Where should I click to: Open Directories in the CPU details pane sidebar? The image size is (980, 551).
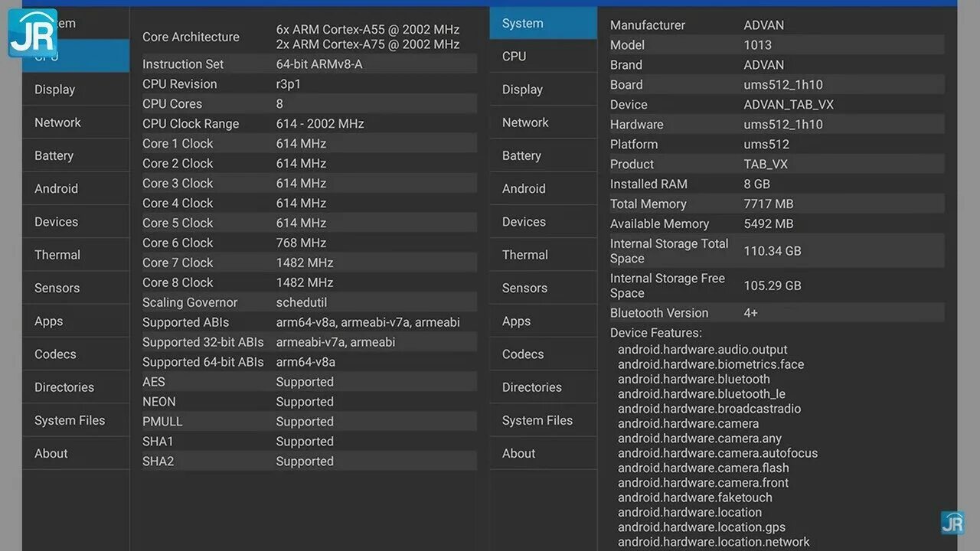point(76,387)
